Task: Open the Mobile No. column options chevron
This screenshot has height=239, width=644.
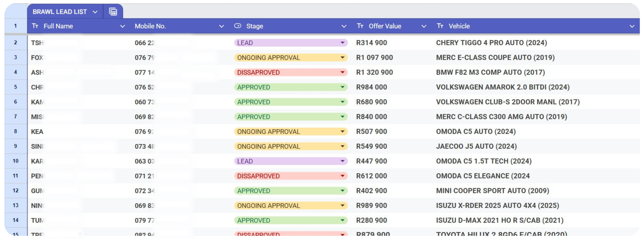Action: (x=221, y=26)
